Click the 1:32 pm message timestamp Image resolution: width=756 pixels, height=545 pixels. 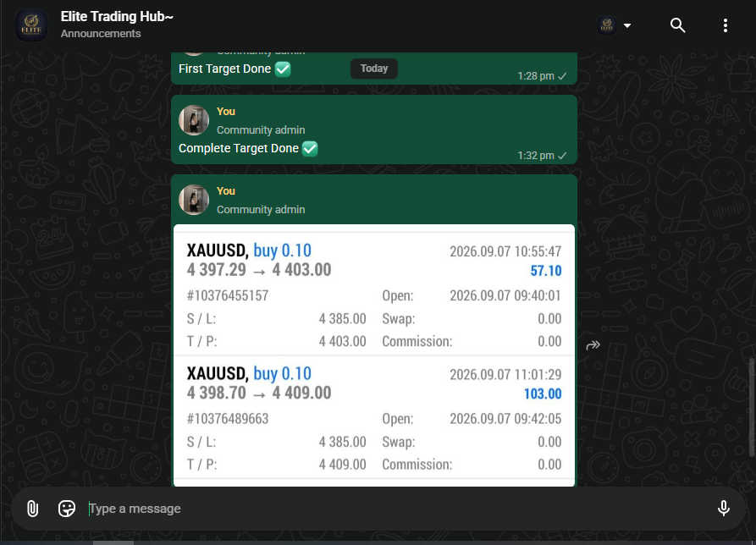pos(536,156)
